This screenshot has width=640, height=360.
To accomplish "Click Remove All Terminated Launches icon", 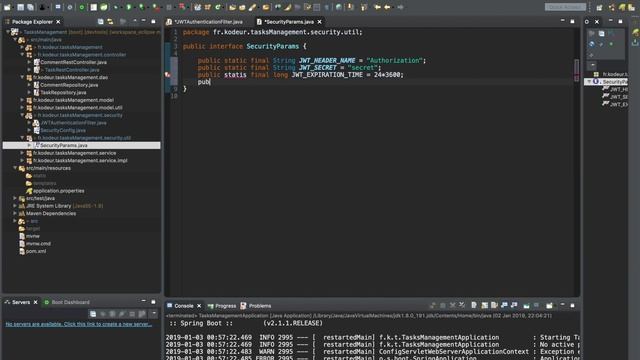I will (462, 305).
